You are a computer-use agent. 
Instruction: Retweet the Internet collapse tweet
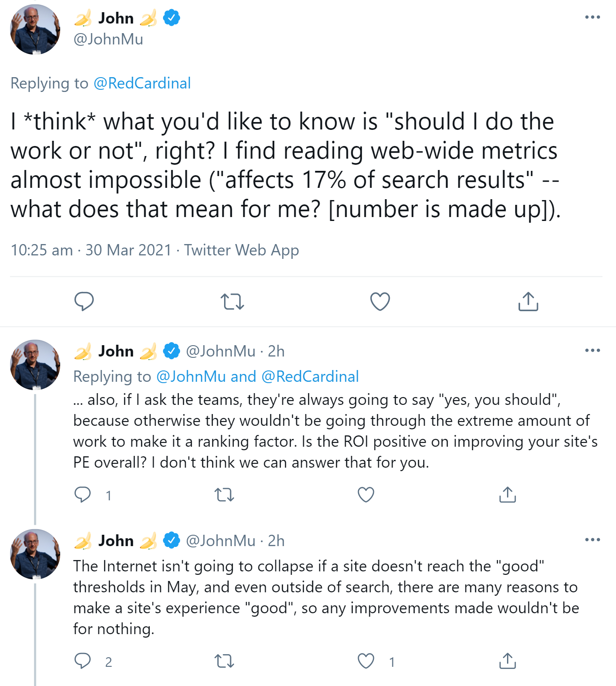[x=225, y=662]
